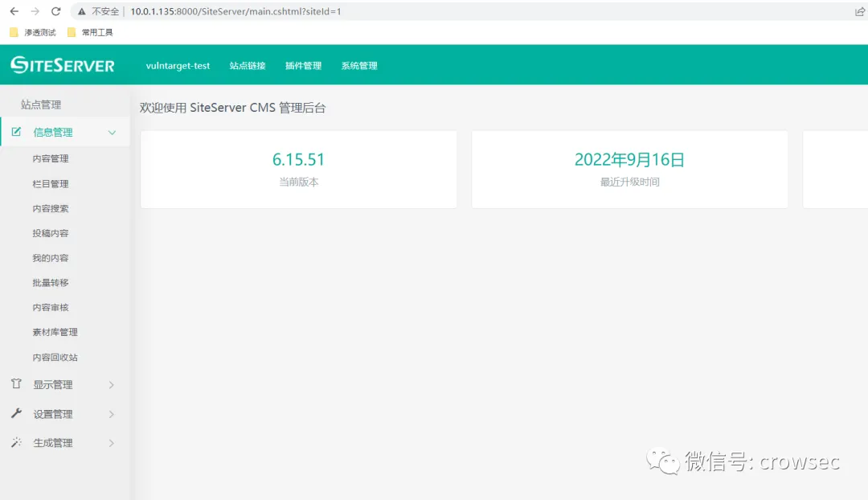The image size is (868, 500).
Task: Open 内容审核 in the sidebar
Action: (51, 307)
